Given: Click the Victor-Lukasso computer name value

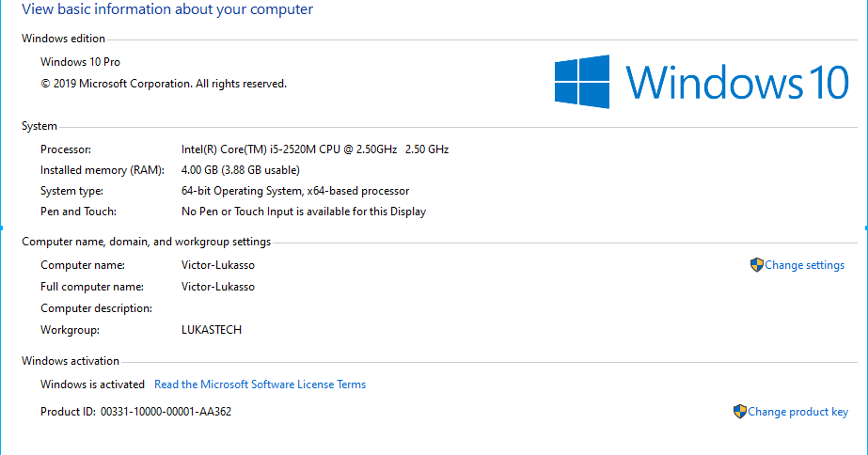Looking at the screenshot, I should [x=217, y=265].
